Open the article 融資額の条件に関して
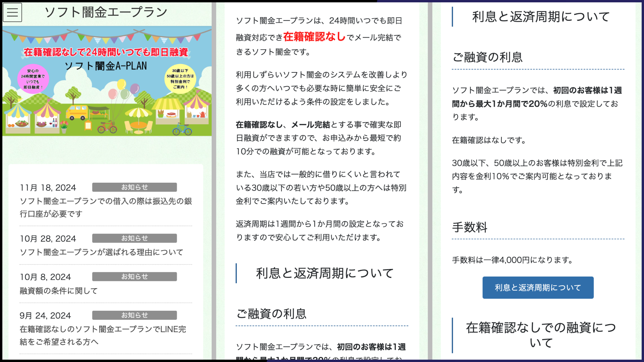 pyautogui.click(x=59, y=291)
